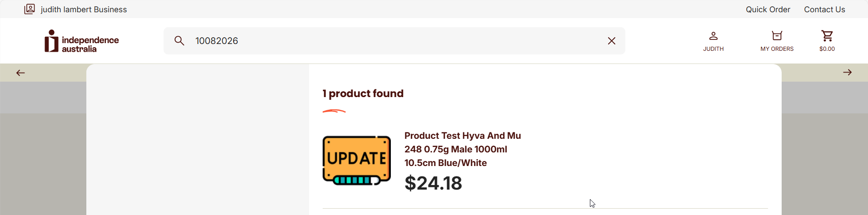Click the "1 product found" heading
Screen dimensions: 868x215
(x=363, y=93)
